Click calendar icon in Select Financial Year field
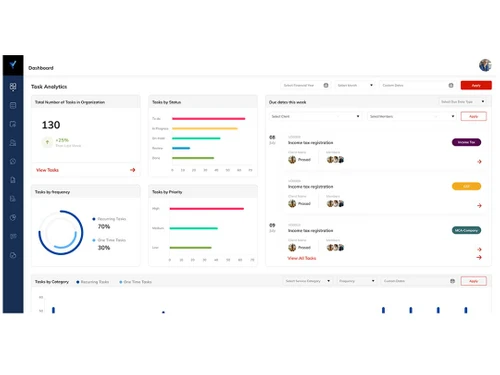The image size is (500, 375). (x=326, y=85)
